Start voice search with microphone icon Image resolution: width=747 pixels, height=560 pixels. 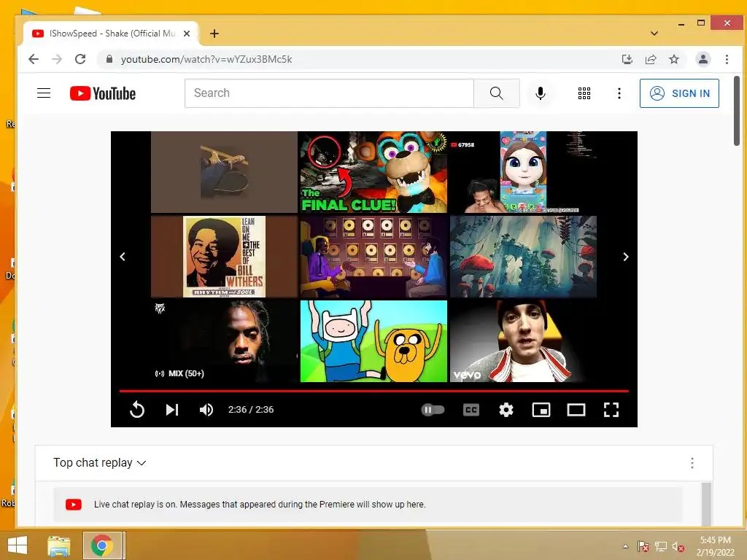(541, 93)
